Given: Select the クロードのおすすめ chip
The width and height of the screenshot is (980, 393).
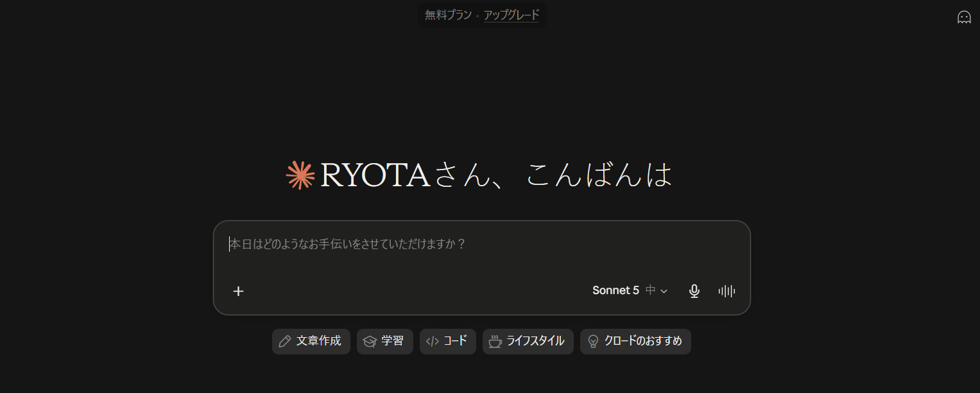Looking at the screenshot, I should tap(635, 342).
